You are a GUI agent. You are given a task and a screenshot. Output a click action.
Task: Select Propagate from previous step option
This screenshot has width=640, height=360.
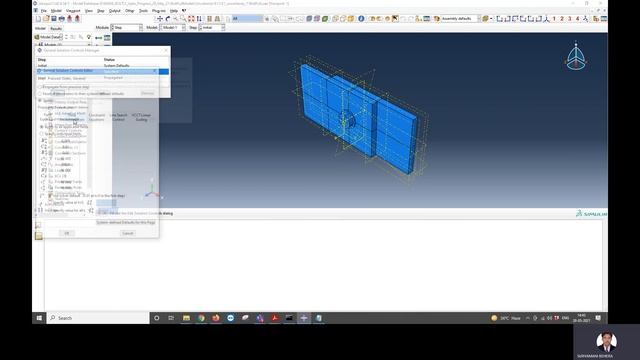[64, 87]
